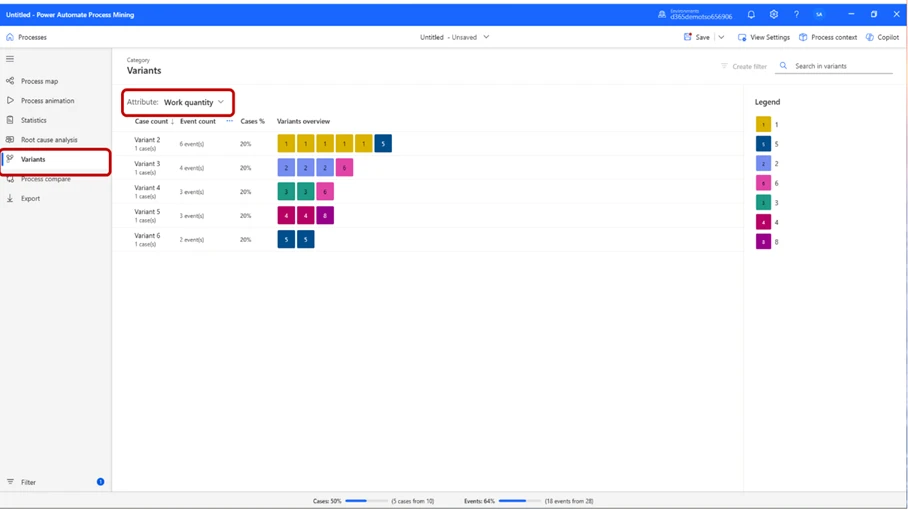Restore down the application window
The image size is (908, 510).
(x=874, y=14)
